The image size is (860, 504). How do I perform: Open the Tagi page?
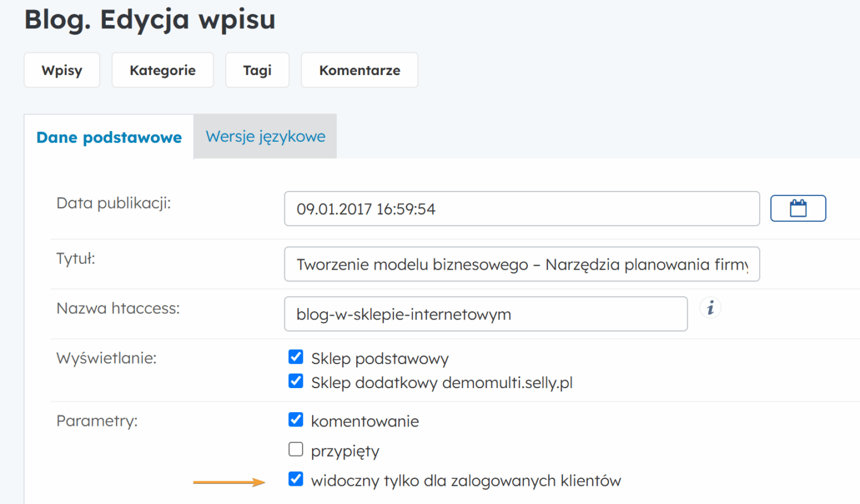pos(257,70)
